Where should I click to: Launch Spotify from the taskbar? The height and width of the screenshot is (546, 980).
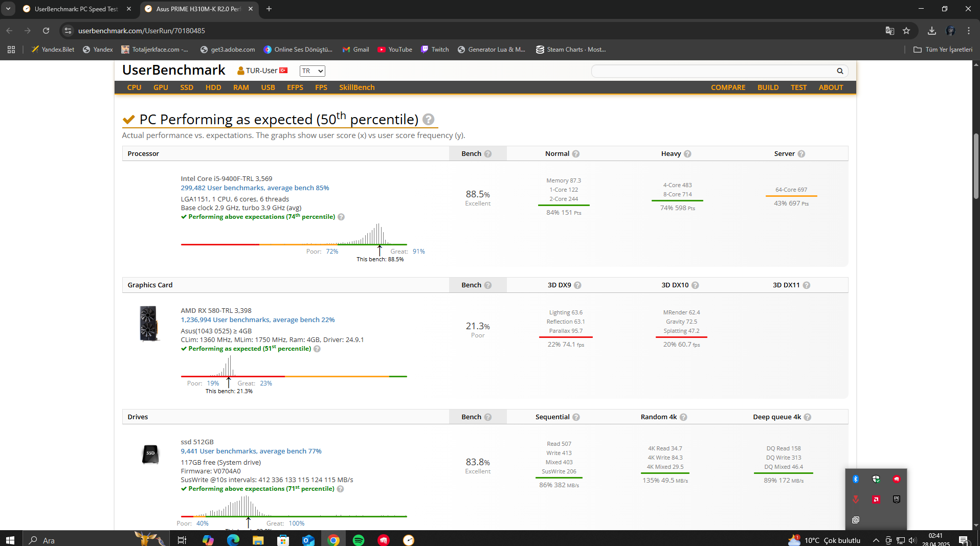359,540
